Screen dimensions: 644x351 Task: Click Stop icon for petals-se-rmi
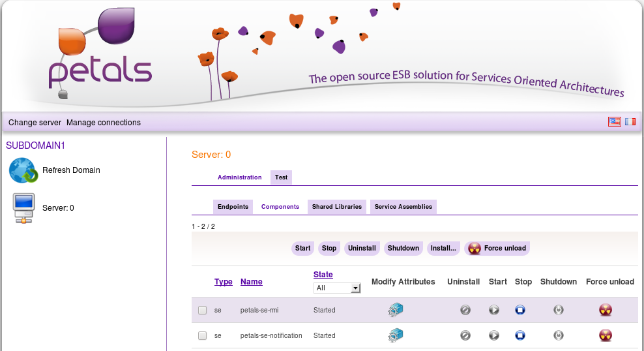[x=520, y=310]
